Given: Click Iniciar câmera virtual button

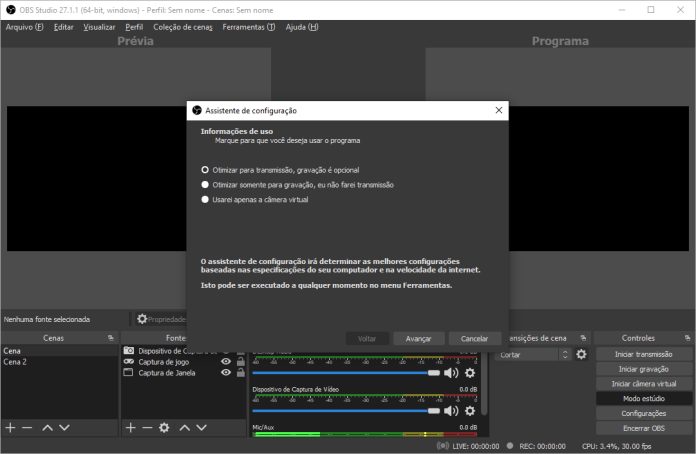Looking at the screenshot, I should 644,384.
